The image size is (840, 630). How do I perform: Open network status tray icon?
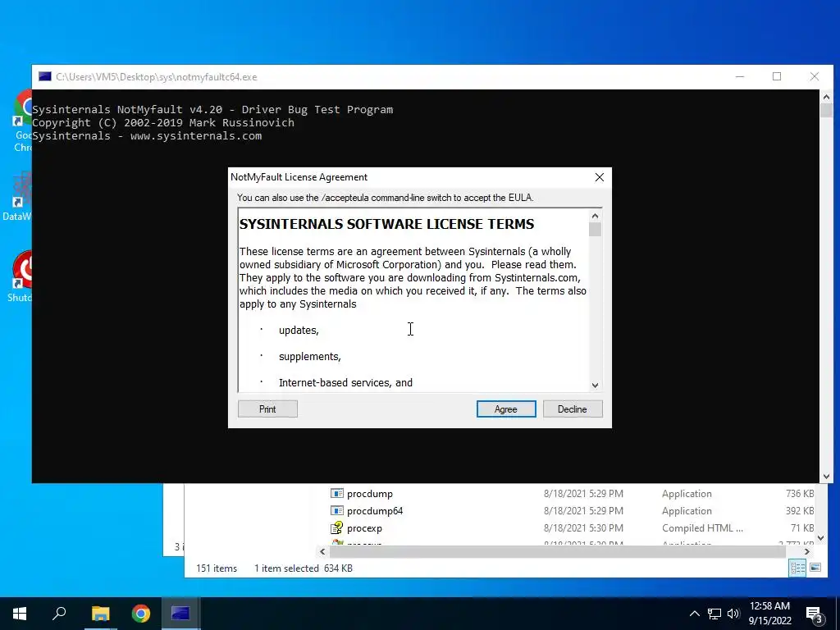point(714,614)
